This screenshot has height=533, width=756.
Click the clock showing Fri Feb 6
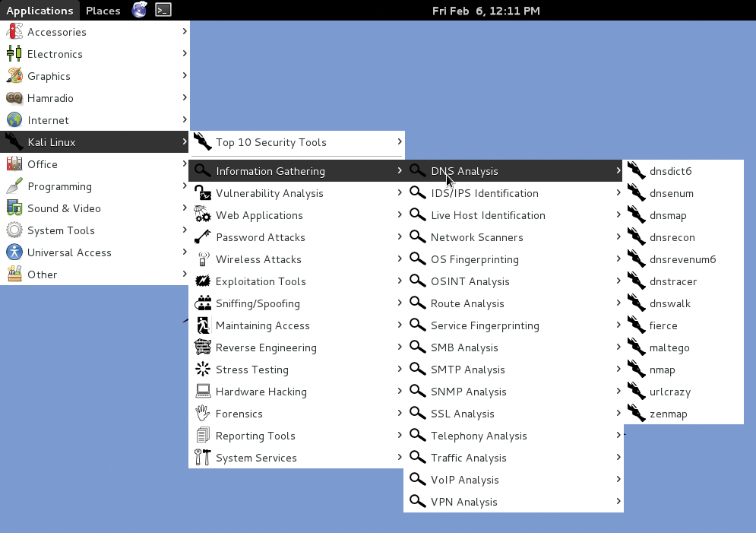[486, 11]
